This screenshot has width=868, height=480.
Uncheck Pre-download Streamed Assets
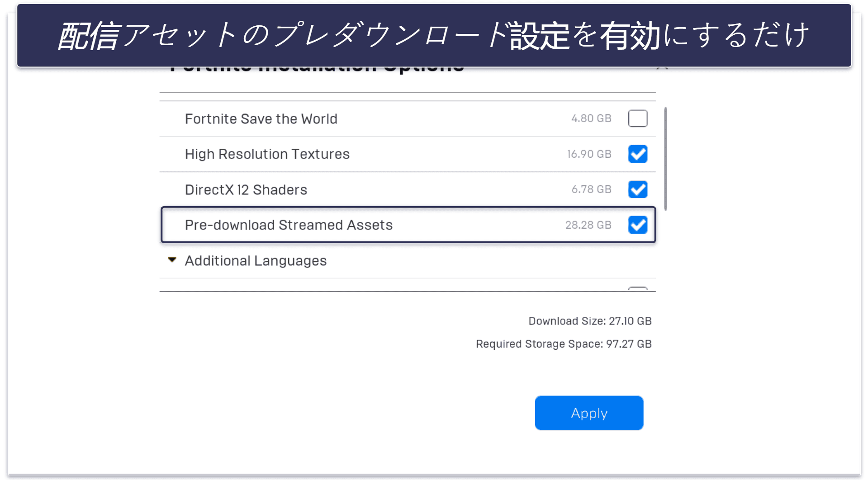[637, 225]
